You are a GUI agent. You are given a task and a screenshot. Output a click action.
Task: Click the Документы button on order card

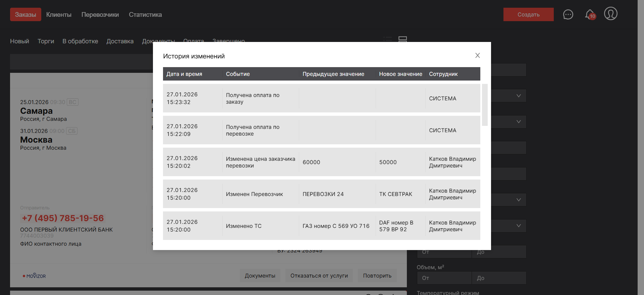click(260, 276)
